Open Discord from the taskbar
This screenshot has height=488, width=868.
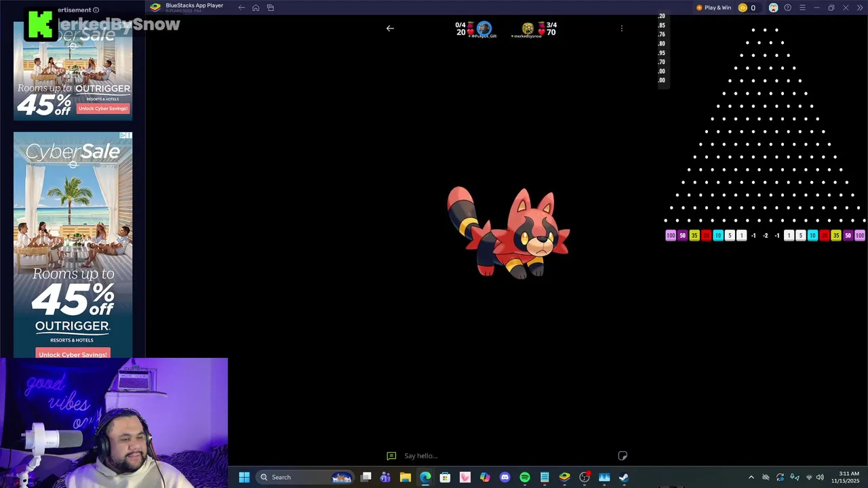(x=505, y=477)
